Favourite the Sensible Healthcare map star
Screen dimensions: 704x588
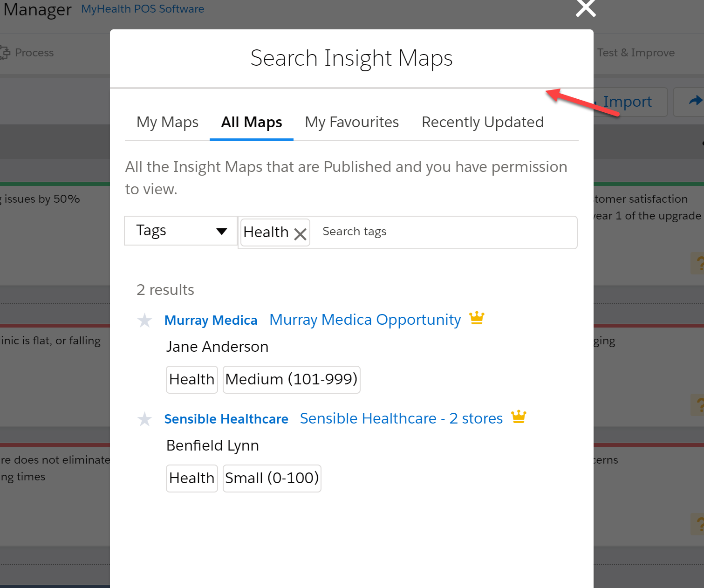(144, 419)
